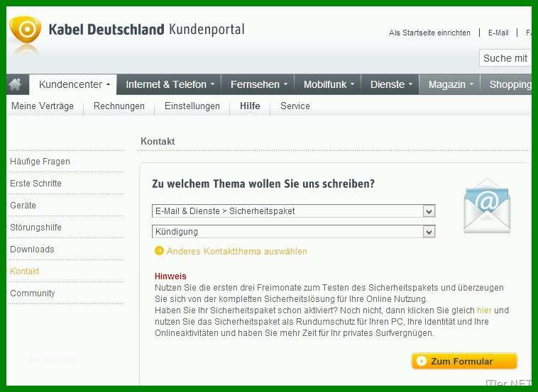The height and width of the screenshot is (392, 538).
Task: Click the 'Kontakt' page heading
Action: pos(158,141)
